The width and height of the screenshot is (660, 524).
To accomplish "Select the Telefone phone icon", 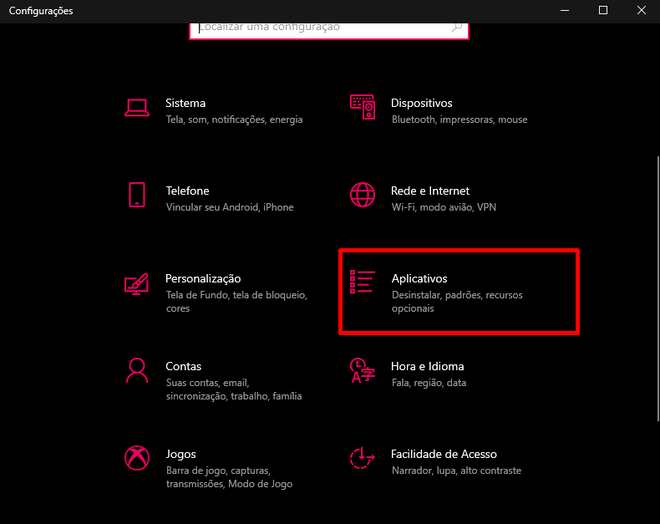I will [137, 195].
